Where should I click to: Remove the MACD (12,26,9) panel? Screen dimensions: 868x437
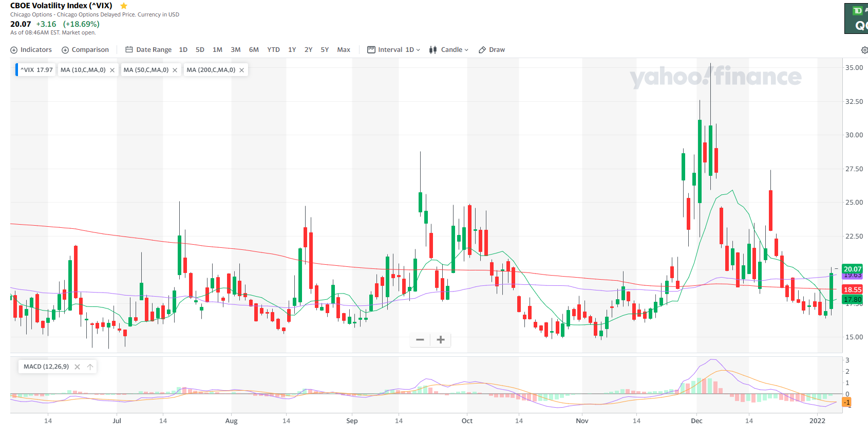[x=78, y=367]
